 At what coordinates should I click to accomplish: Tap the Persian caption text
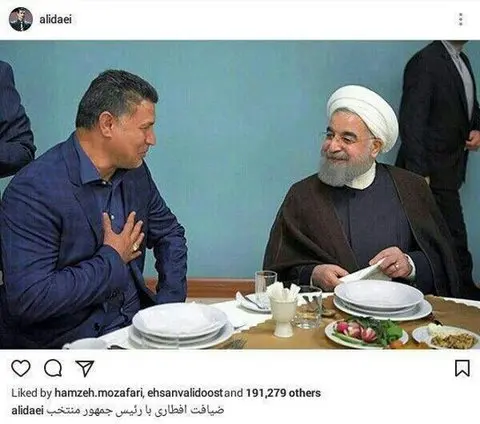coord(135,411)
